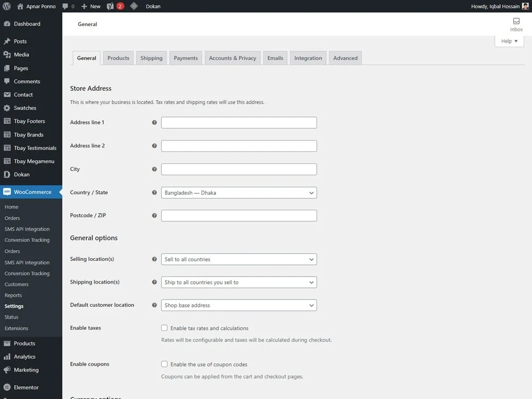This screenshot has height=399, width=532.
Task: Click the Marketing megaphone icon
Action: (7, 370)
